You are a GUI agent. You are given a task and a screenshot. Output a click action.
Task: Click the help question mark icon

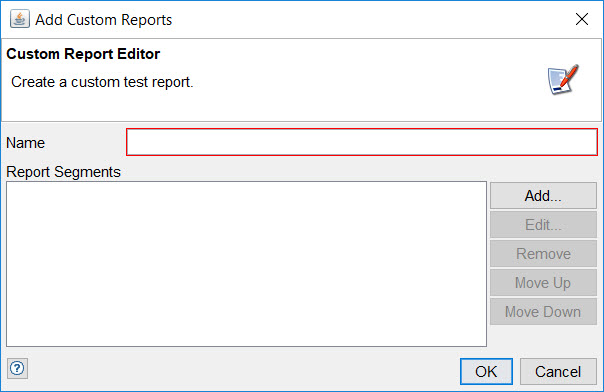click(17, 369)
